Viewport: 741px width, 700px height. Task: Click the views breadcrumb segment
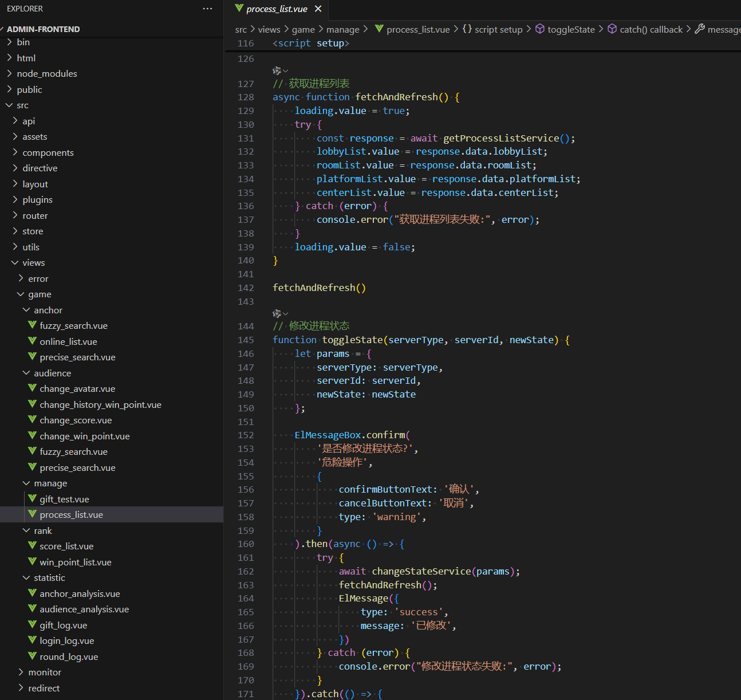tap(269, 29)
